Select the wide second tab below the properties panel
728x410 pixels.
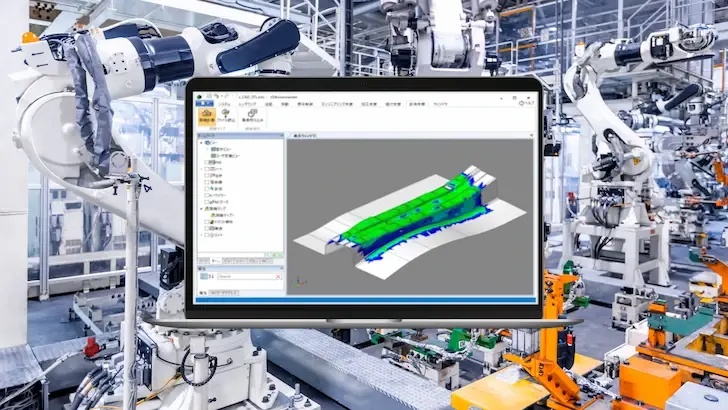[223, 293]
